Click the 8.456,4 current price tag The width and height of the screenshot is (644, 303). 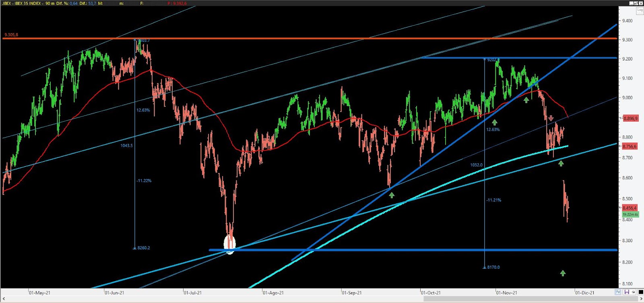630,208
